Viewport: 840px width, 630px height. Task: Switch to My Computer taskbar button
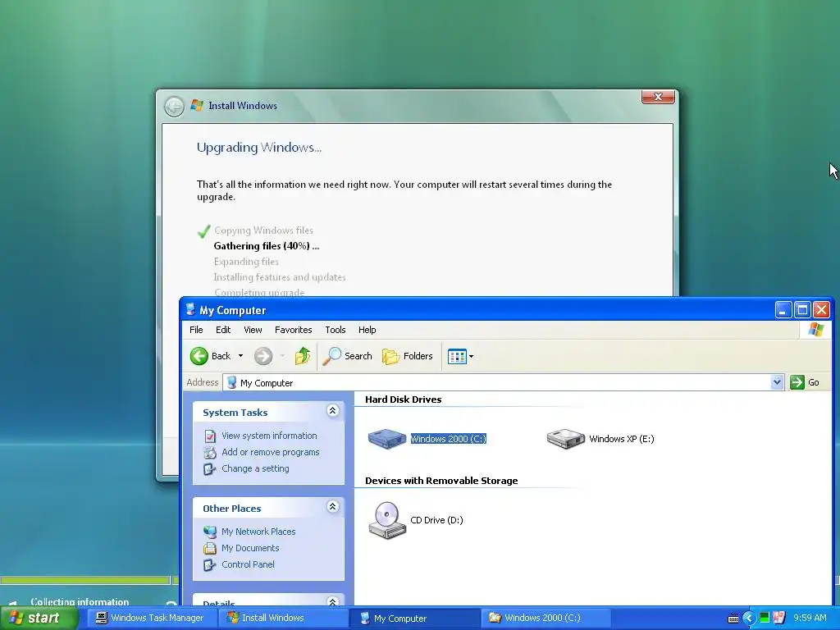(414, 619)
